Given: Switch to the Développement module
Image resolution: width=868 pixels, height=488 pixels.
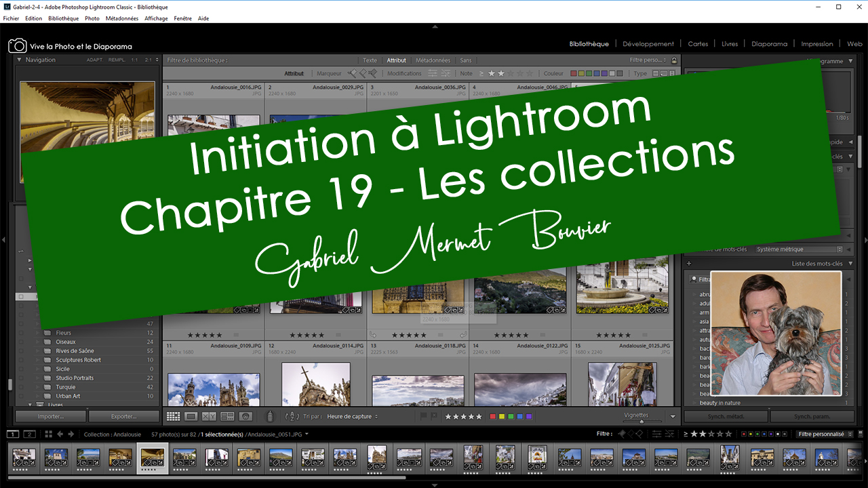Looking at the screenshot, I should tap(648, 44).
